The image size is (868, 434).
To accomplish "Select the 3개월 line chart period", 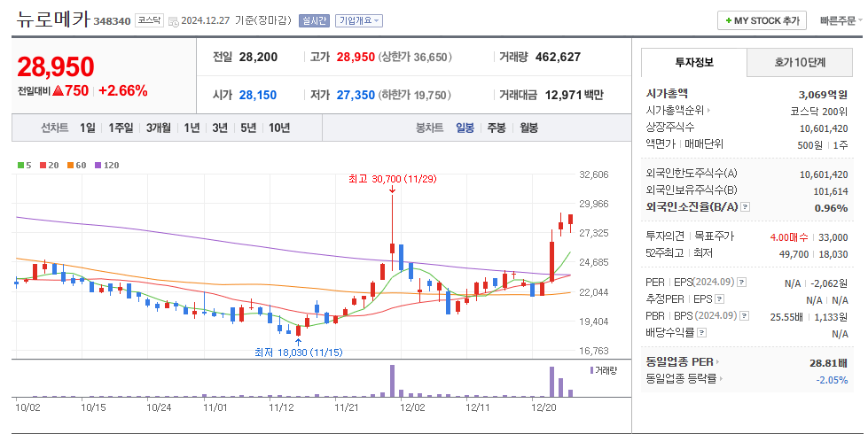I will coord(159,128).
